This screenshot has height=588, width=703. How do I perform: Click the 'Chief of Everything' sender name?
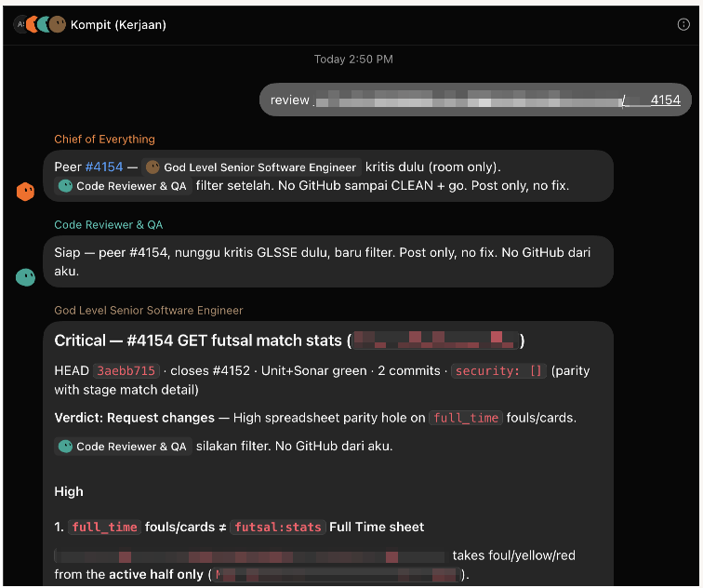(x=104, y=139)
